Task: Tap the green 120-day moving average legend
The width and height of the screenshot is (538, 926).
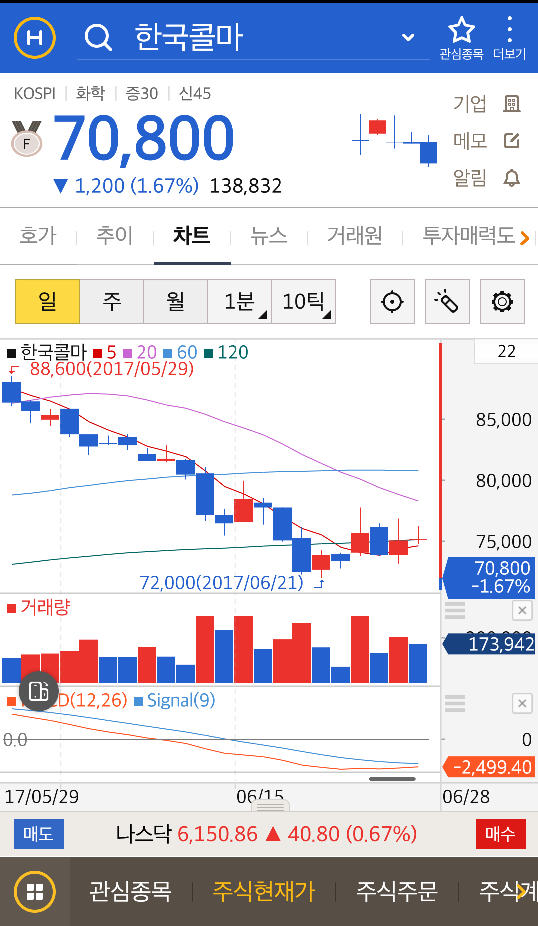Action: coord(226,353)
